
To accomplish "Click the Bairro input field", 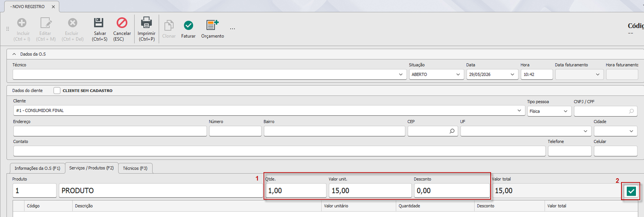I will [x=334, y=131].
